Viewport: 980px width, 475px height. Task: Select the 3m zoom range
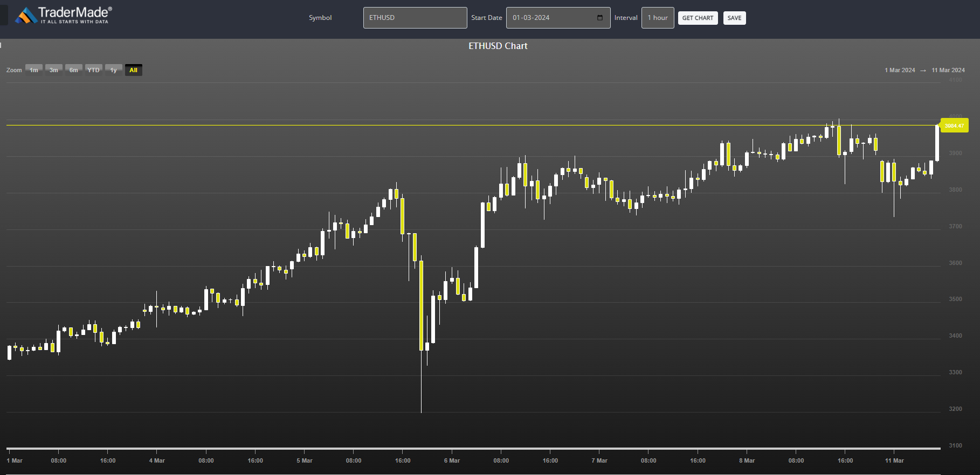pos(54,70)
